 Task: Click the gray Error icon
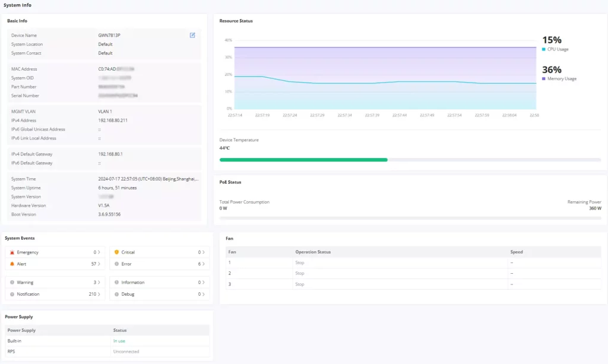coord(116,264)
